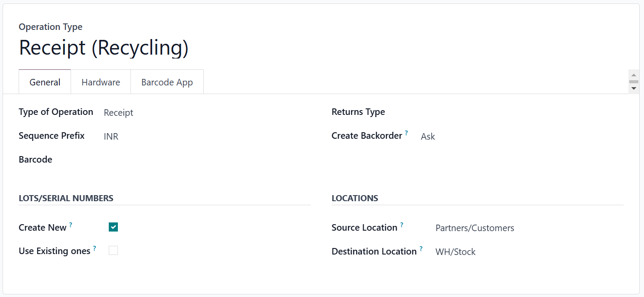Click the Source Location help icon

tap(402, 225)
